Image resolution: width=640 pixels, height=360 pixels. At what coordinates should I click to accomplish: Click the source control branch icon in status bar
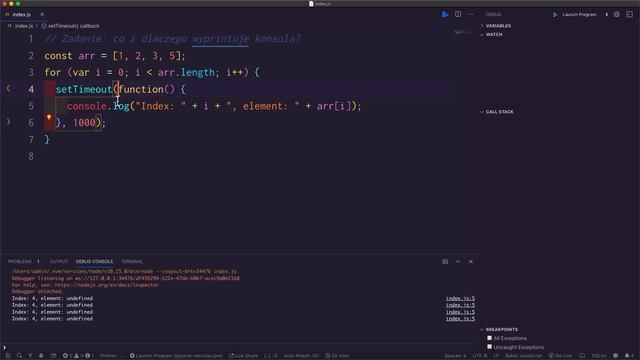(30, 356)
